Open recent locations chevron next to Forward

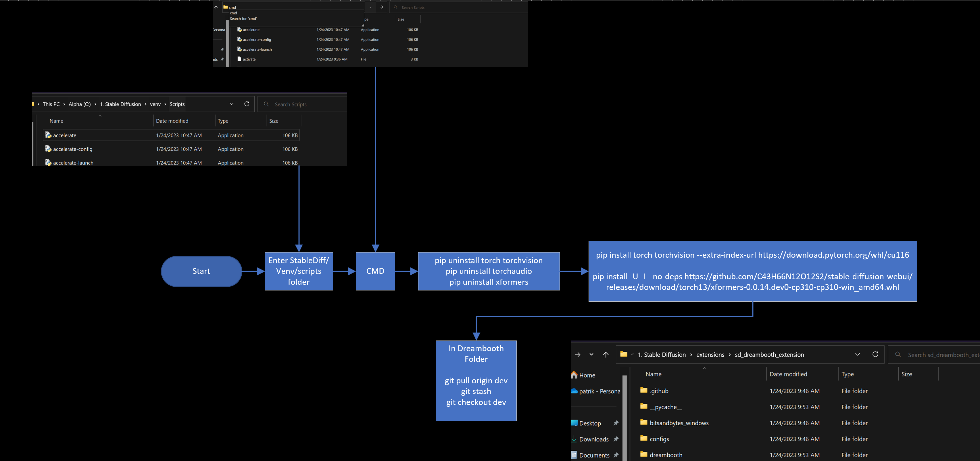(591, 354)
